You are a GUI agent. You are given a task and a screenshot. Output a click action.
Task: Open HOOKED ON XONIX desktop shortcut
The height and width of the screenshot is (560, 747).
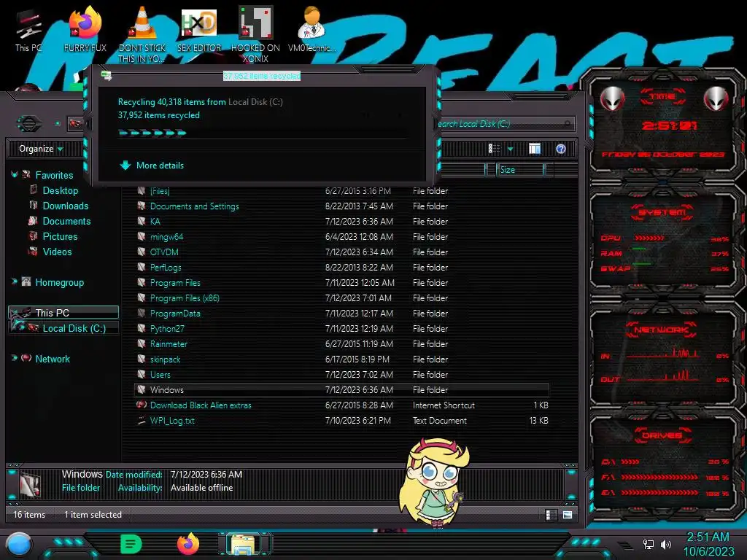coord(255,34)
